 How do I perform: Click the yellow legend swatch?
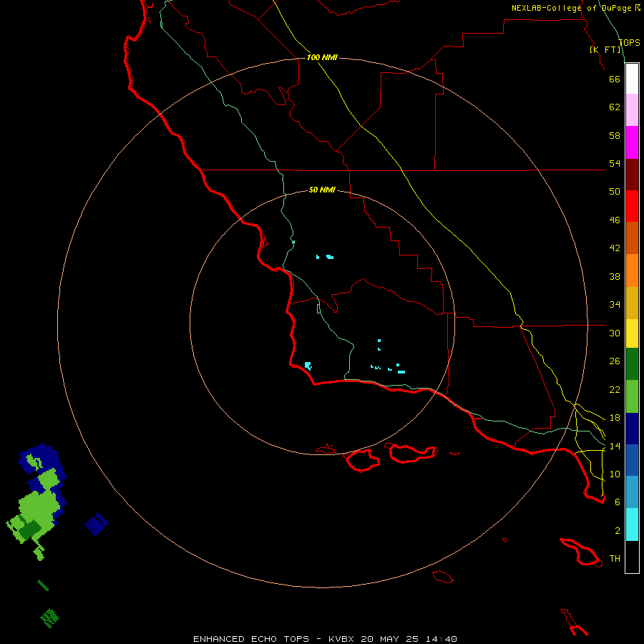(632, 333)
